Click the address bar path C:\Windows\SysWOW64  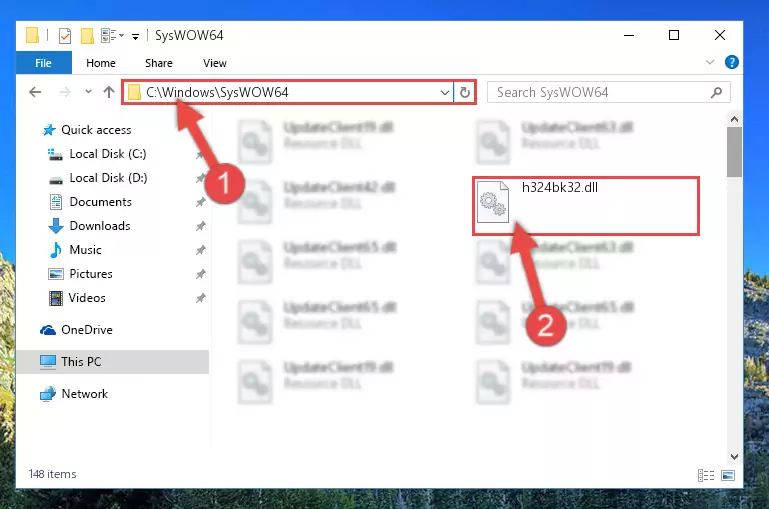point(217,92)
